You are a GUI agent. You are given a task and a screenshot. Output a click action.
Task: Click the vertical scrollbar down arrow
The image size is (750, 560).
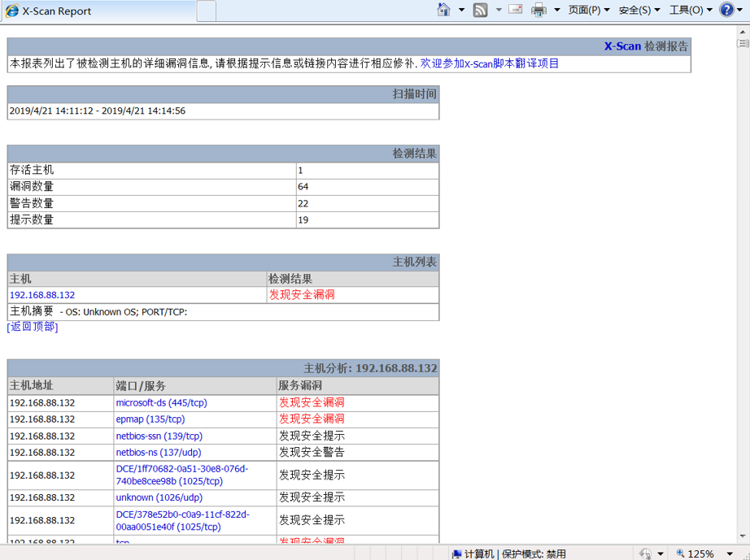tap(743, 536)
